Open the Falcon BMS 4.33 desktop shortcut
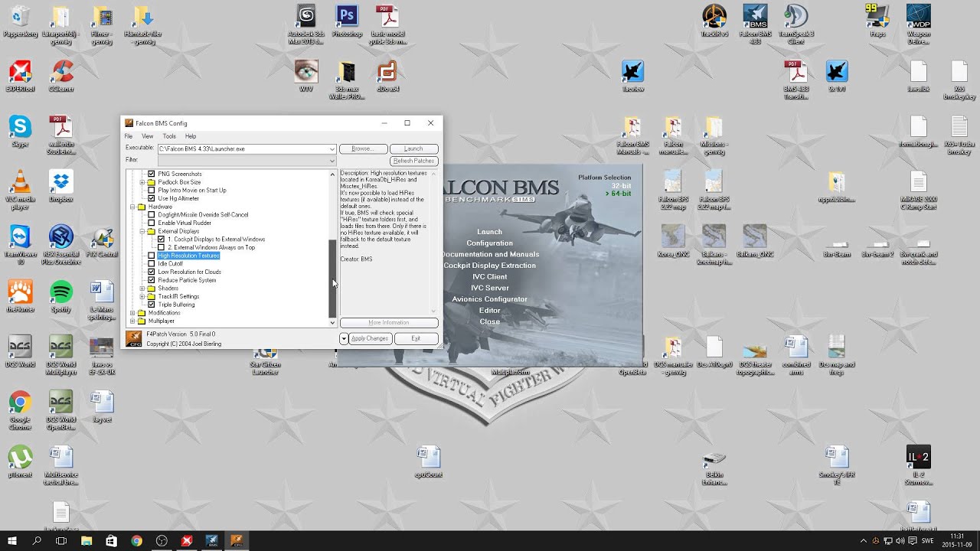The width and height of the screenshot is (980, 551). [756, 24]
